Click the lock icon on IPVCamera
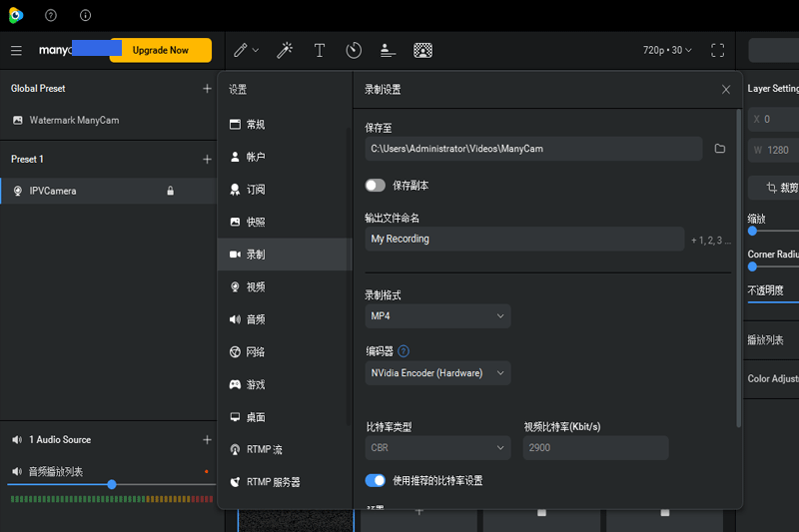This screenshot has width=799, height=532. click(x=170, y=191)
